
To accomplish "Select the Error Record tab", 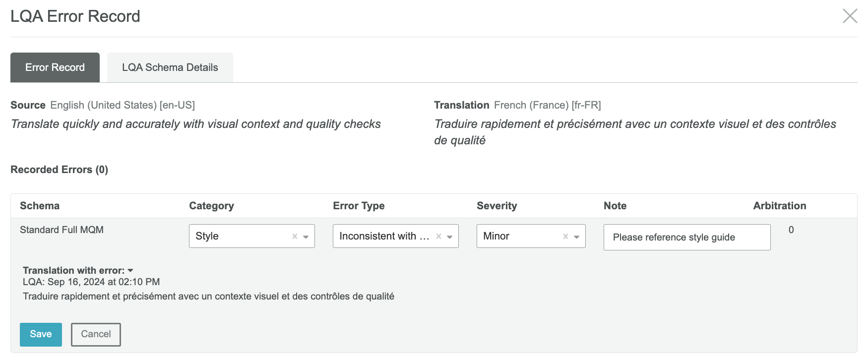I will pyautogui.click(x=55, y=67).
